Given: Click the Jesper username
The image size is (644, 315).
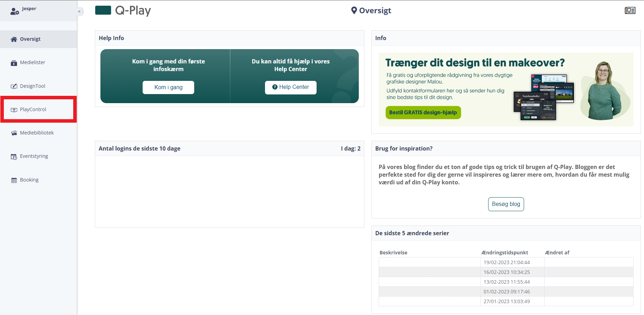Looking at the screenshot, I should (29, 9).
